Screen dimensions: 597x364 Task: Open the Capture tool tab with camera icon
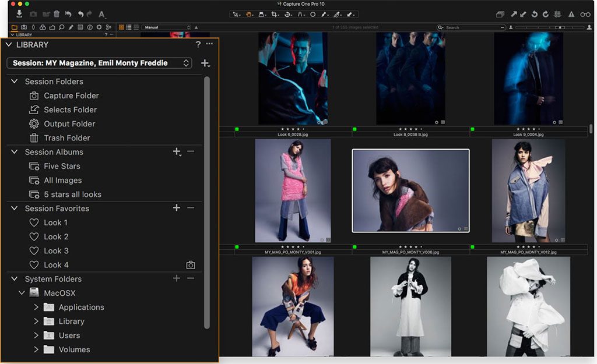click(24, 27)
